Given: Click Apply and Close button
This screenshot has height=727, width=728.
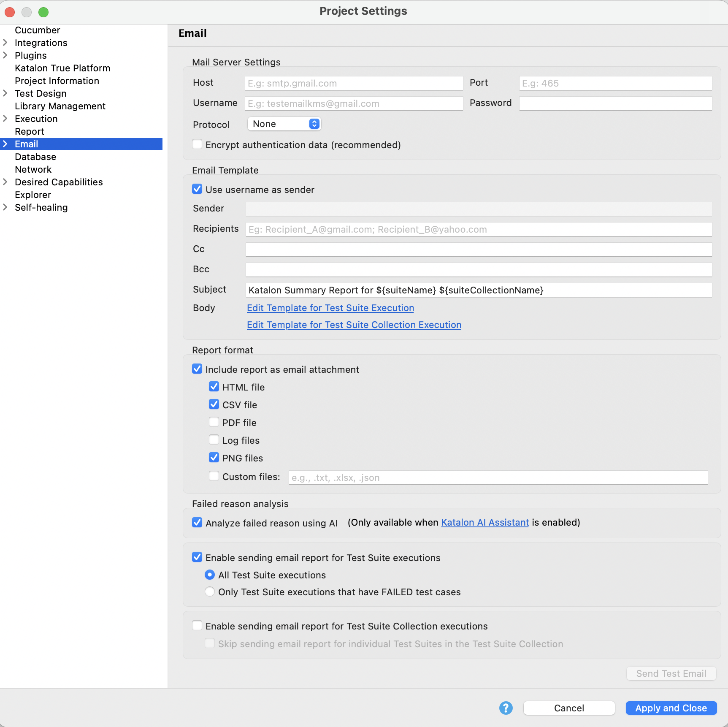Looking at the screenshot, I should (x=671, y=708).
